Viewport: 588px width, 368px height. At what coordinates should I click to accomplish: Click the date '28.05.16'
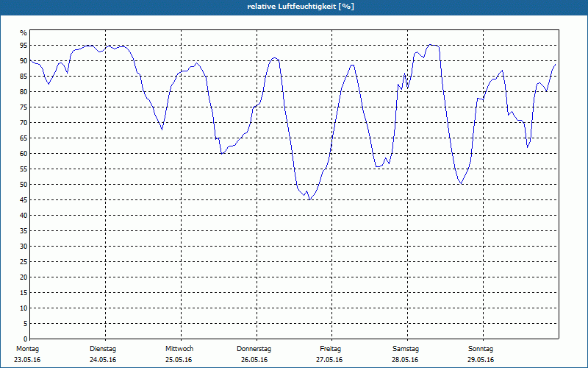[405, 360]
